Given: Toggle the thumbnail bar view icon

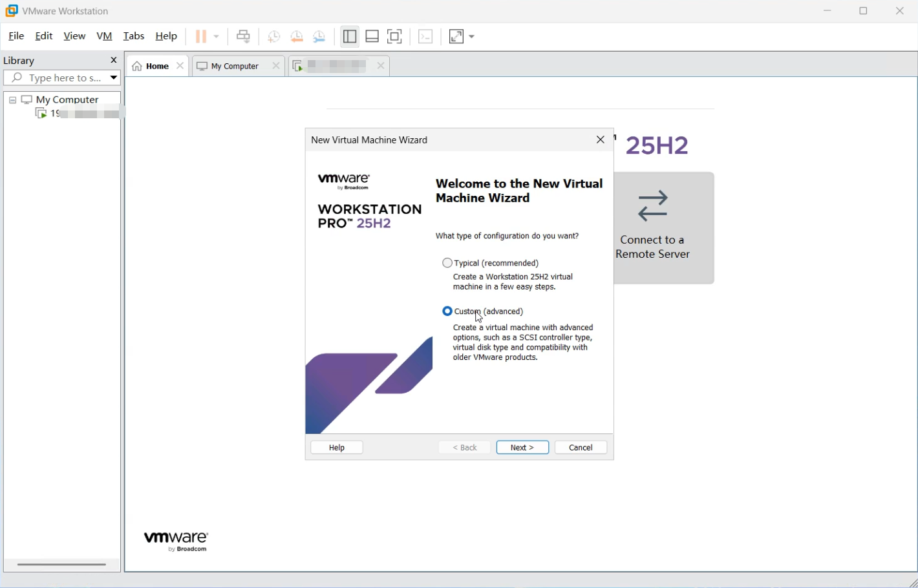Looking at the screenshot, I should point(372,37).
